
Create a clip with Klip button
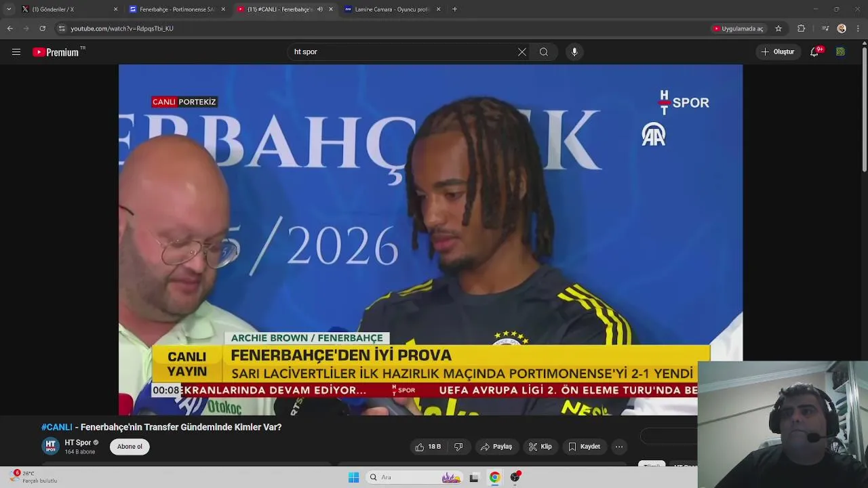(x=540, y=447)
